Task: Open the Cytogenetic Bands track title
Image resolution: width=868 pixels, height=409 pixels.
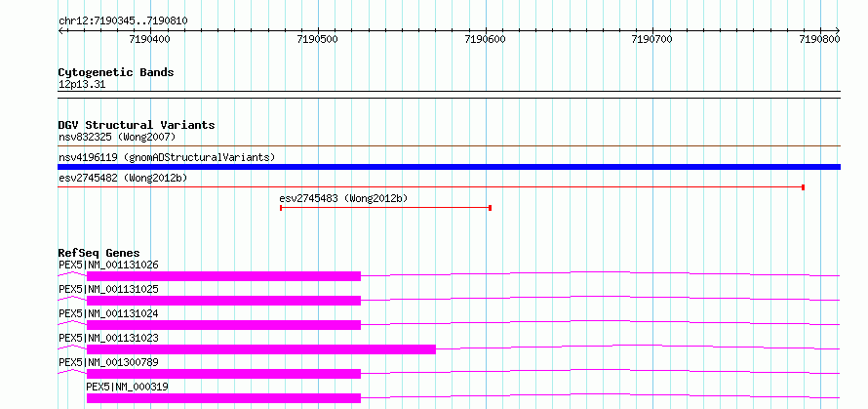Action: click(116, 72)
